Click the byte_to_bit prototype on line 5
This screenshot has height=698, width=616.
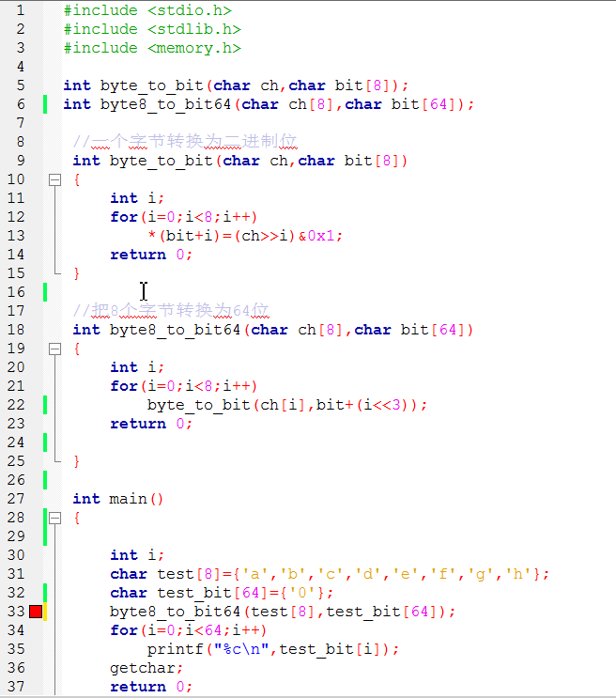click(236, 85)
